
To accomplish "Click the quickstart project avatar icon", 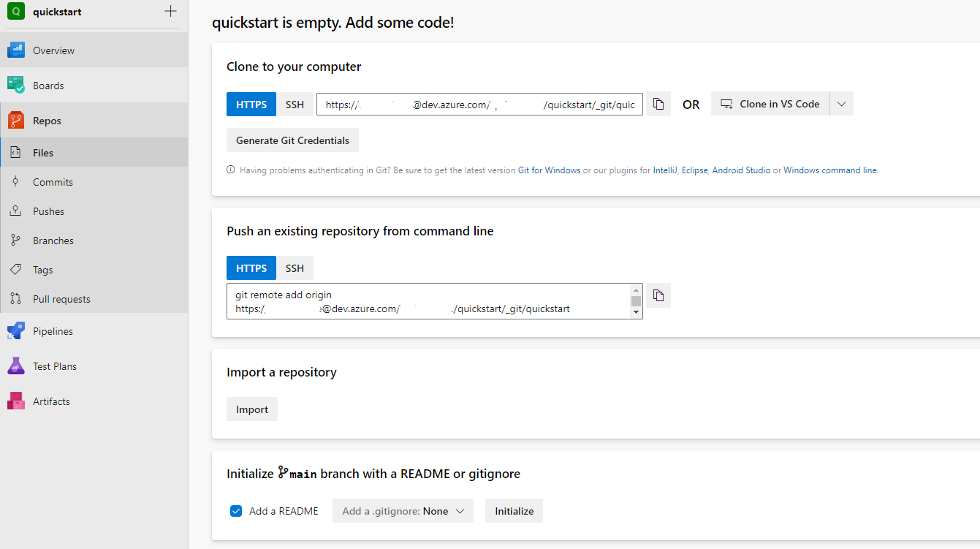I will [15, 12].
